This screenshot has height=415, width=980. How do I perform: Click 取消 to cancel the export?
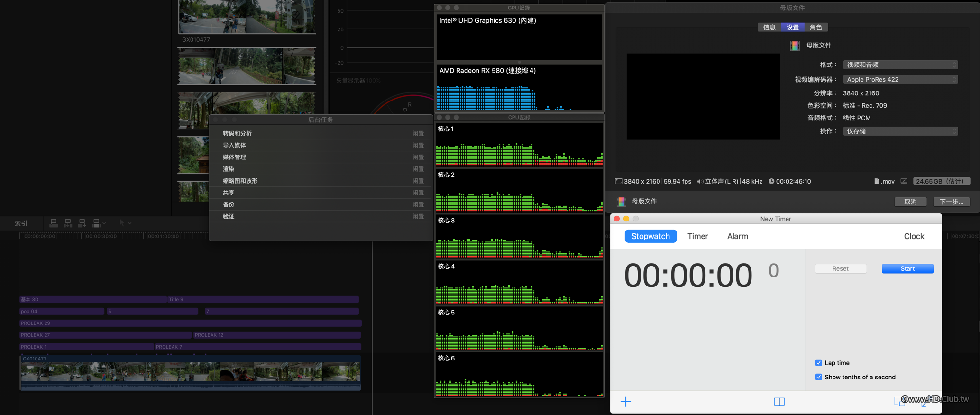(910, 202)
